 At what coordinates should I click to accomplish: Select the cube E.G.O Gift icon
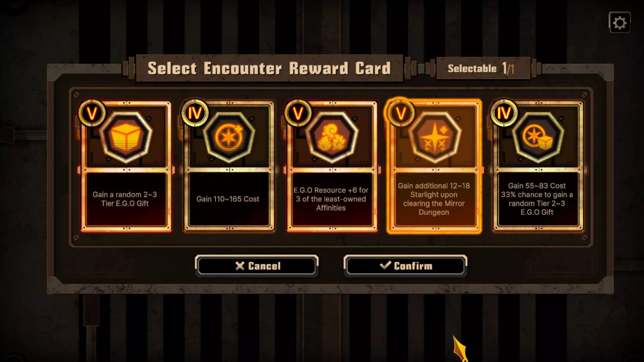click(x=126, y=137)
